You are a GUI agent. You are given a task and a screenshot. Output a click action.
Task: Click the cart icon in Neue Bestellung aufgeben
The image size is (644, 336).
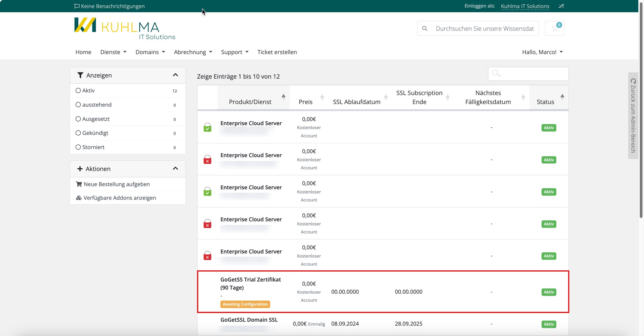coord(79,184)
